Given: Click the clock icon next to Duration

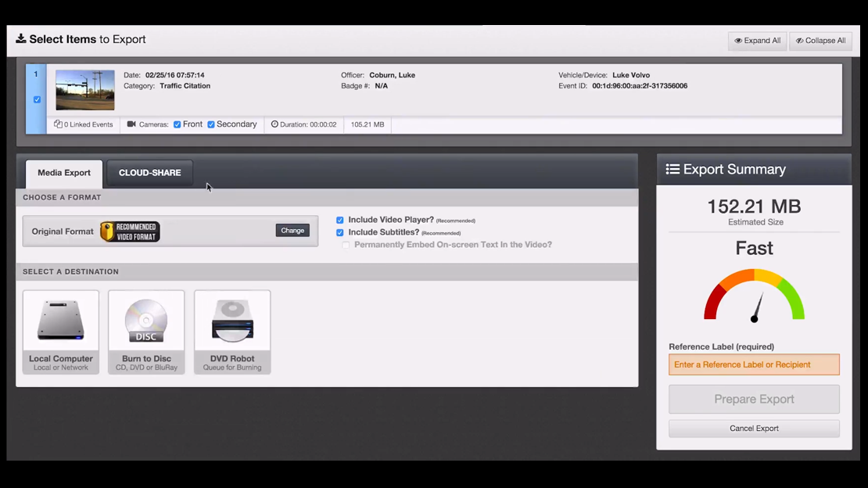Looking at the screenshot, I should (274, 124).
